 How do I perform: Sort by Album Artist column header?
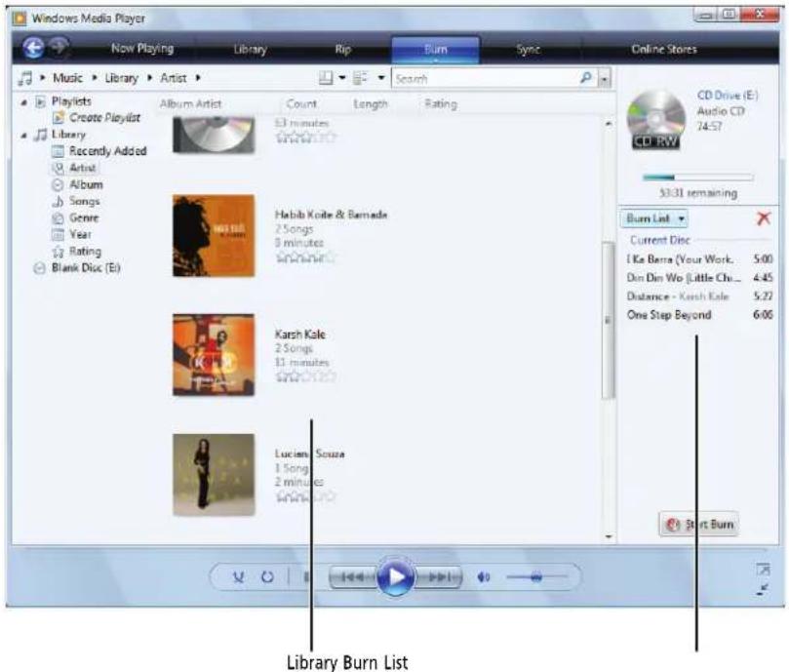pos(191,104)
